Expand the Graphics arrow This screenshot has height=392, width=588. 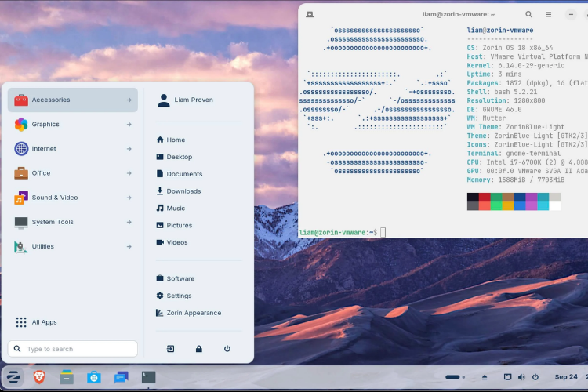click(129, 124)
